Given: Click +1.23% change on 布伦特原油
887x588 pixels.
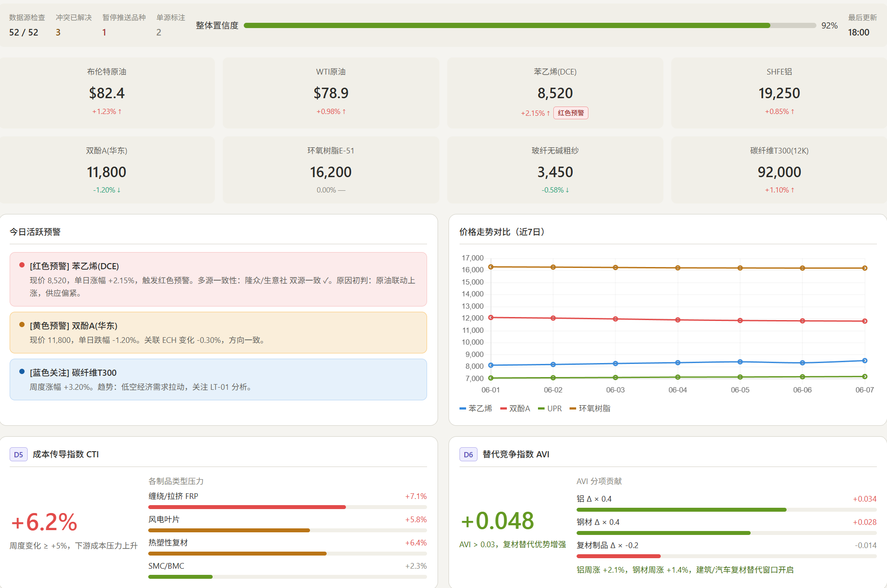Looking at the screenshot, I should [107, 111].
